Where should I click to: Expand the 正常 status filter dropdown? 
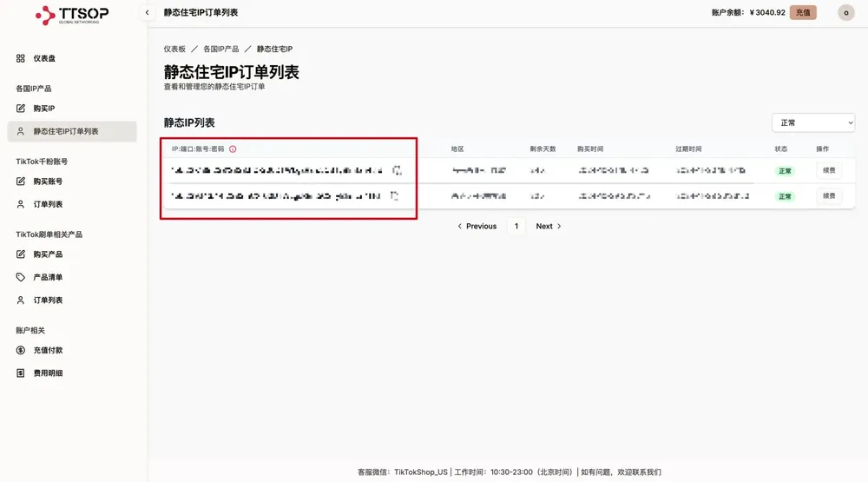click(x=813, y=123)
